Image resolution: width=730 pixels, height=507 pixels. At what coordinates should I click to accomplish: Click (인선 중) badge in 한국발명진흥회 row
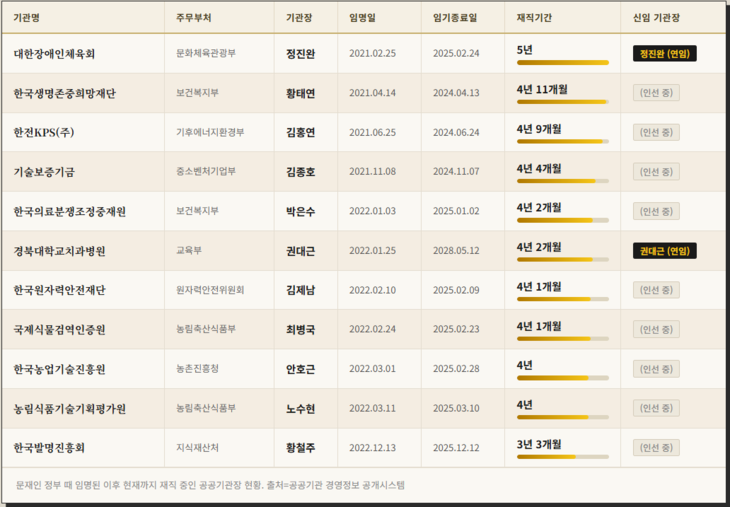coord(656,447)
